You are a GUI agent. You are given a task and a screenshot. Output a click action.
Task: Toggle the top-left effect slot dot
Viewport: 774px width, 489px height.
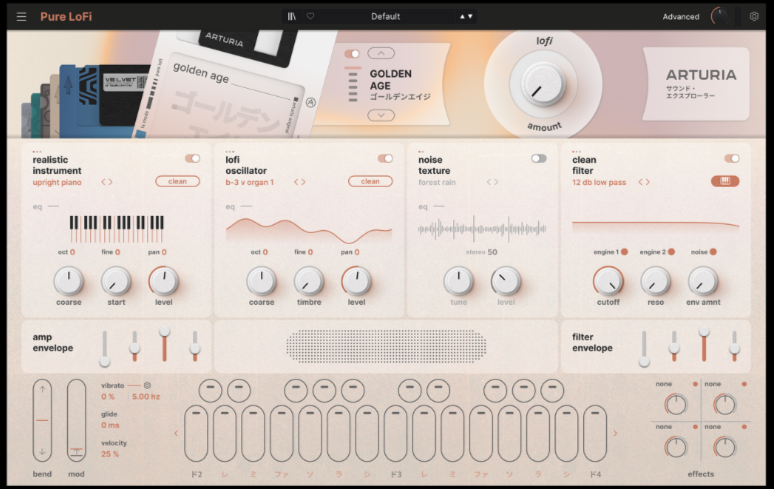(x=696, y=384)
